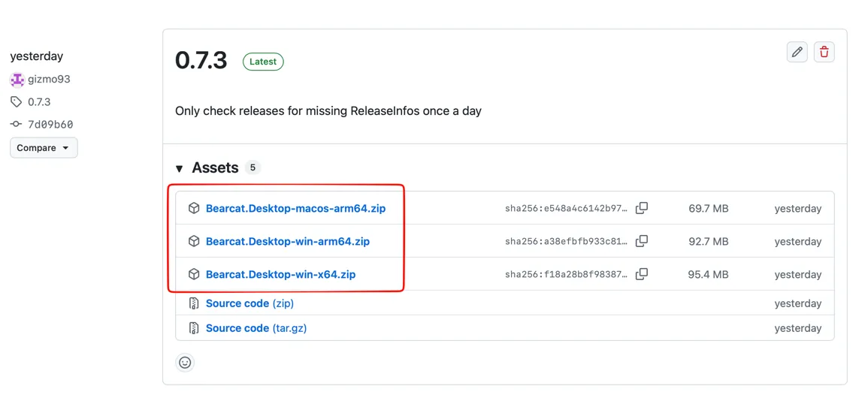Click the package icon beside win-x64 zip

194,274
